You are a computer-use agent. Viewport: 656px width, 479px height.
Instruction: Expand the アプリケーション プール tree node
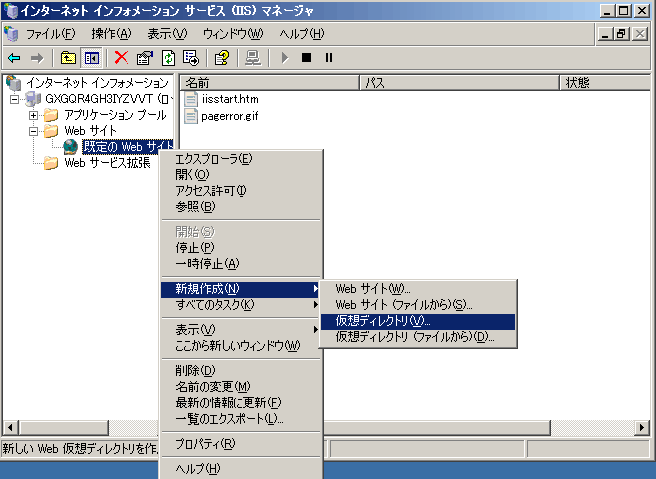(x=34, y=115)
